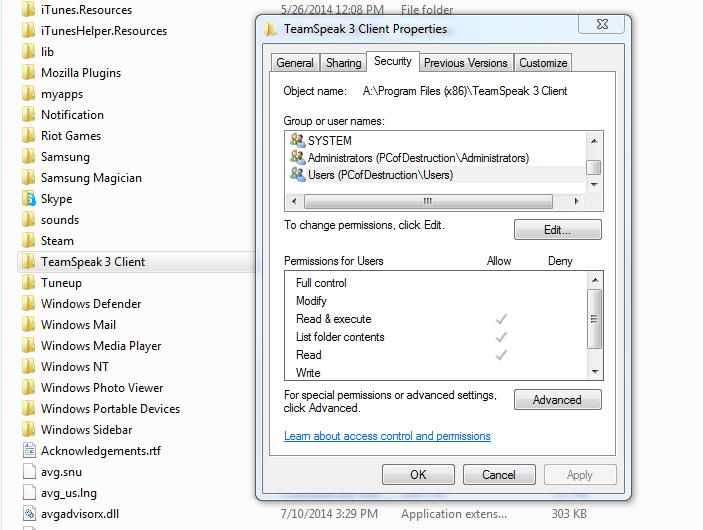Click group list right scroll arrow
Image resolution: width=703 pixels, height=530 pixels.
[x=577, y=201]
